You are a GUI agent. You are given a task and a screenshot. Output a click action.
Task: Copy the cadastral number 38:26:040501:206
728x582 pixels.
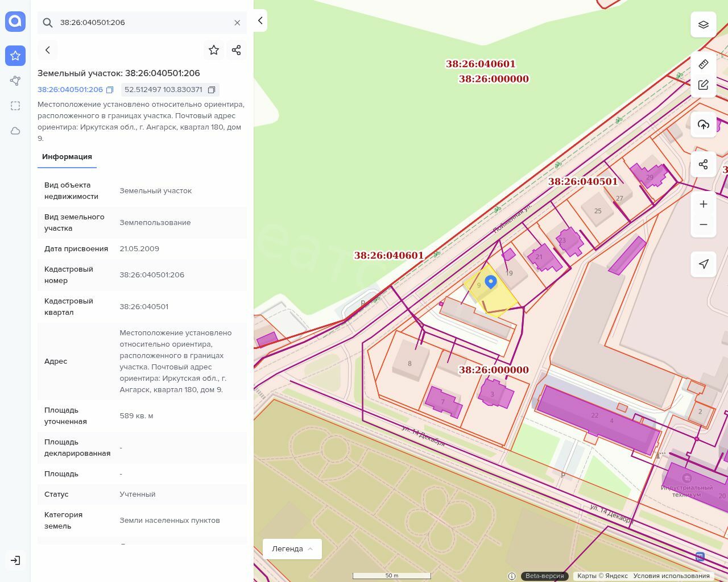pyautogui.click(x=110, y=90)
